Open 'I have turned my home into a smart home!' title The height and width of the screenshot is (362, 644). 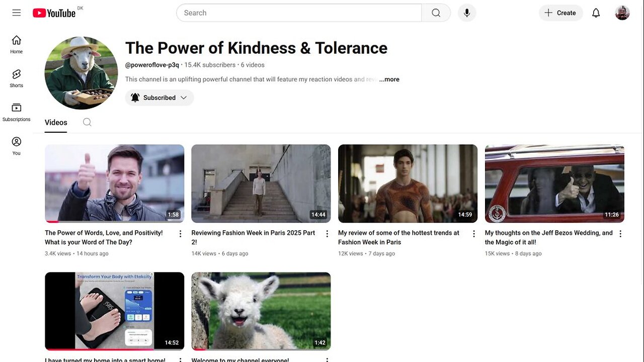(105, 359)
